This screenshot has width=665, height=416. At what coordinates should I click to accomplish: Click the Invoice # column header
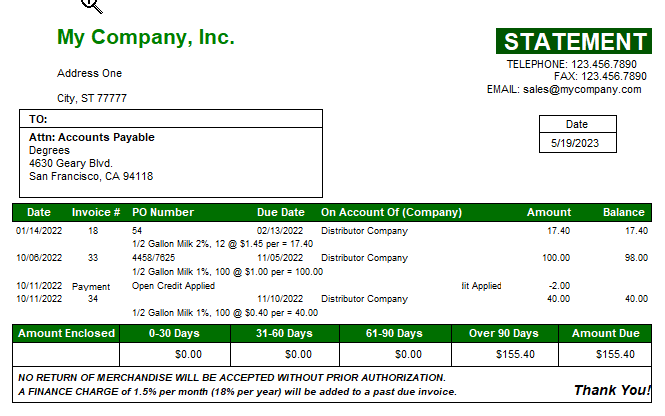coord(96,212)
